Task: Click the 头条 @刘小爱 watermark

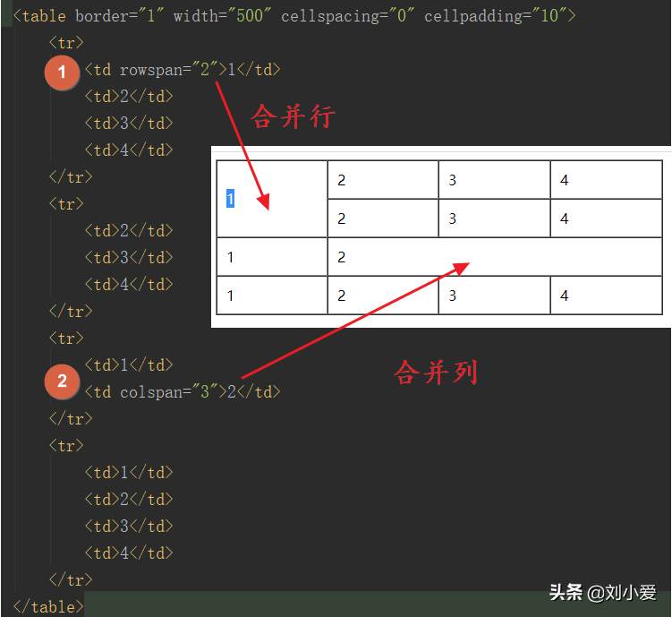Action: tap(602, 592)
